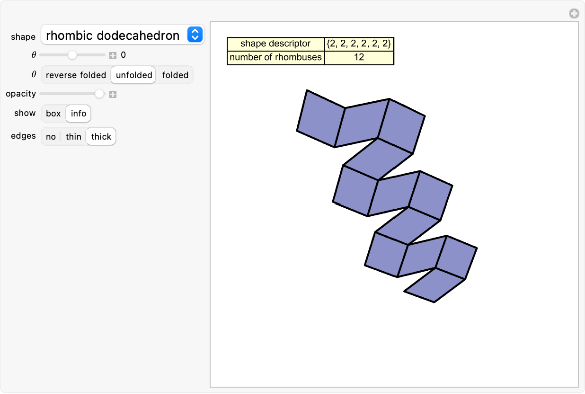Click the theta slider thumb
Image resolution: width=585 pixels, height=394 pixels.
click(72, 55)
